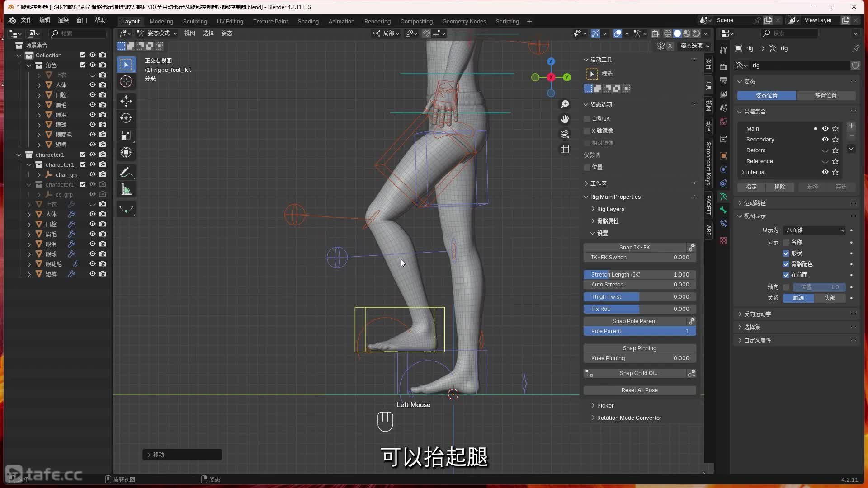Click the 3D Cursor tool

(126, 81)
